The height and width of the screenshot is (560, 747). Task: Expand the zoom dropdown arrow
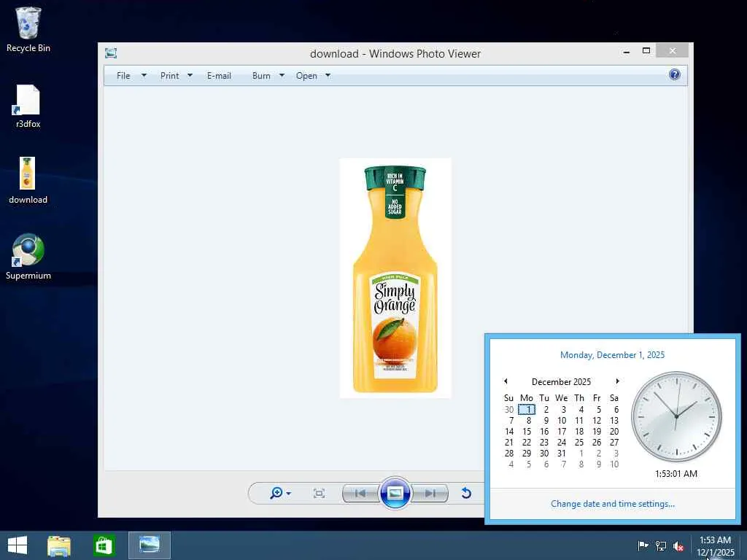(x=288, y=494)
